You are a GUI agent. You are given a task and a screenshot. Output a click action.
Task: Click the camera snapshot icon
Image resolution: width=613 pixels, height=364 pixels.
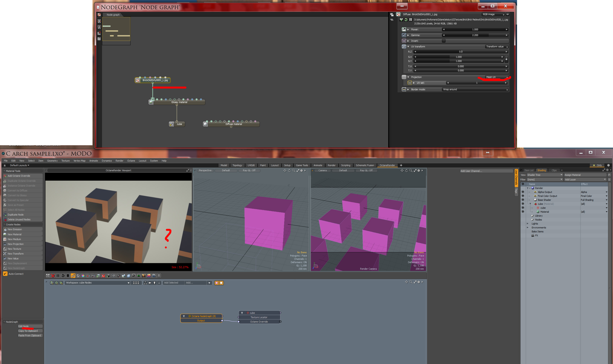tap(119, 276)
